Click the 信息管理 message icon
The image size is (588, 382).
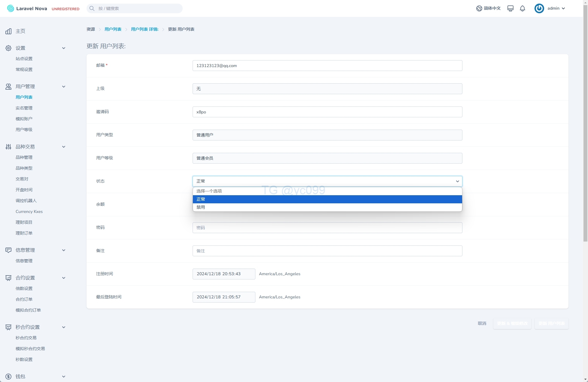(8, 250)
